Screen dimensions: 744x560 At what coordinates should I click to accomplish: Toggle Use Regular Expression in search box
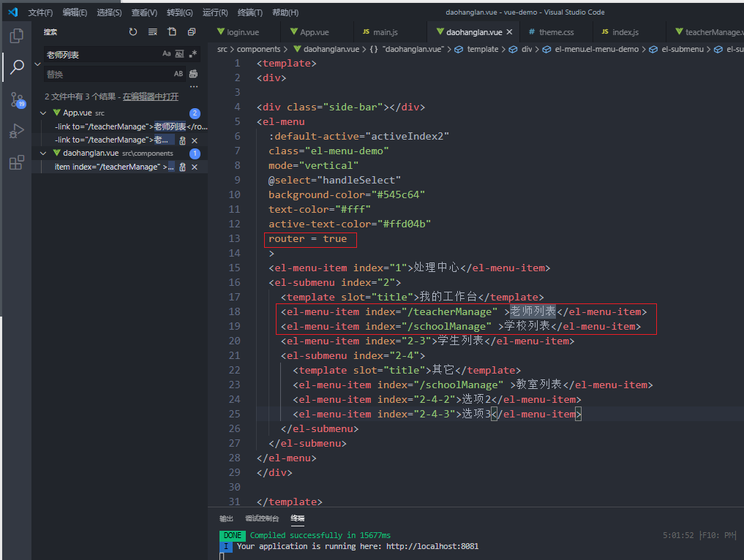[x=192, y=54]
